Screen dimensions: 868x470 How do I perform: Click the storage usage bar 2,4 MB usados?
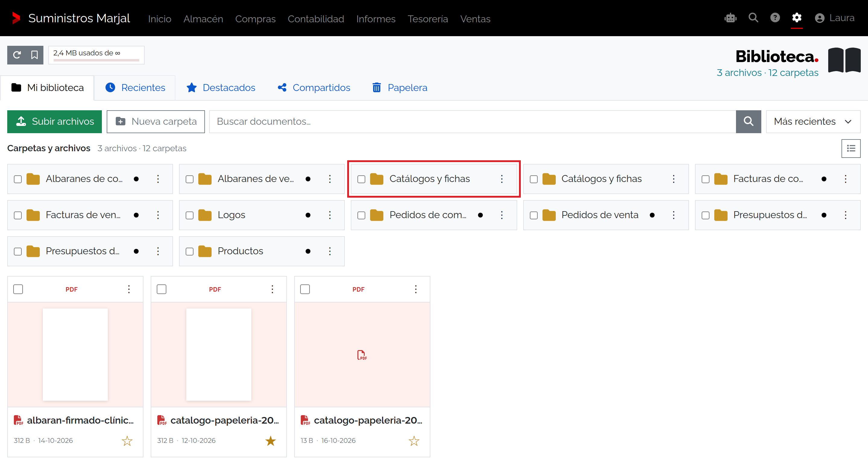[96, 55]
